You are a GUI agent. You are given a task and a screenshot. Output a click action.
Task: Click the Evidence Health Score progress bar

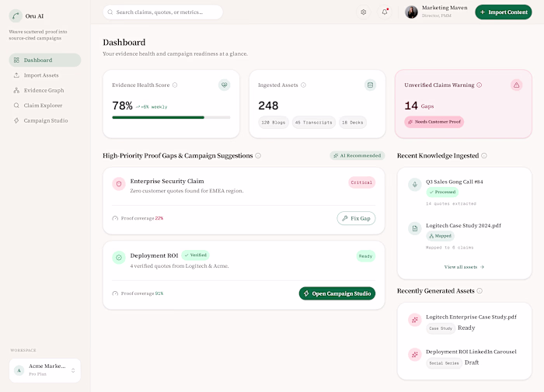pyautogui.click(x=171, y=117)
